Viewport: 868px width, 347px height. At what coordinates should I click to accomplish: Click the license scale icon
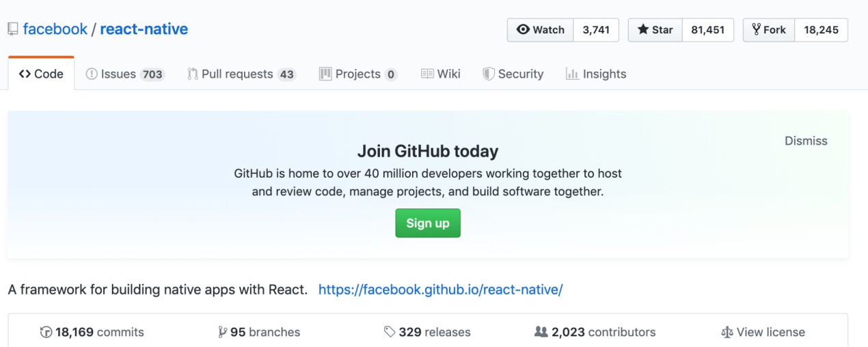(x=727, y=333)
